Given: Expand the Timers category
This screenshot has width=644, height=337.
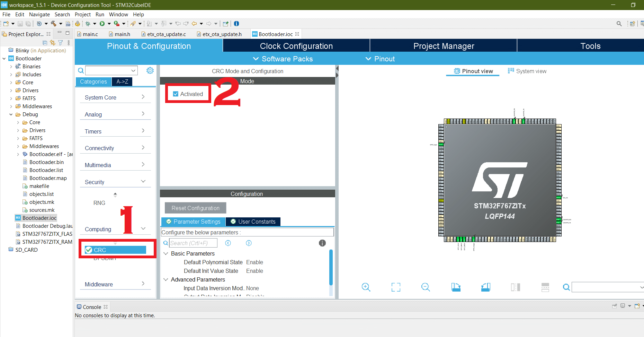Looking at the screenshot, I should pos(115,131).
